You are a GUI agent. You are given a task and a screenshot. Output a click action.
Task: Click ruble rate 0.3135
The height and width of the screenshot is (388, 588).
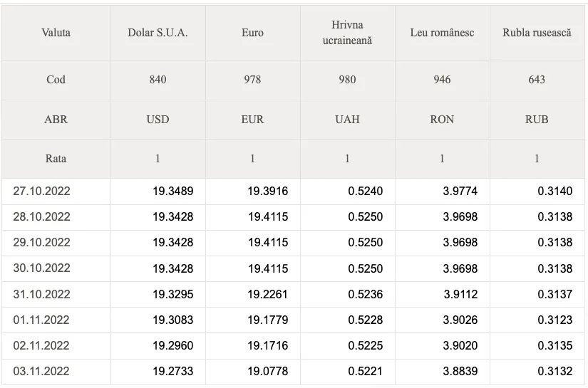555,345
